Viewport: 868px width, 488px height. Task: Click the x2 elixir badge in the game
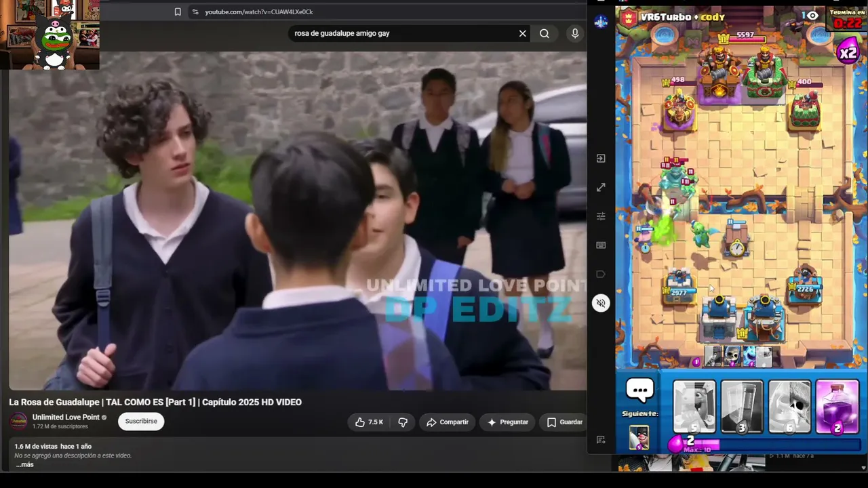tap(848, 52)
